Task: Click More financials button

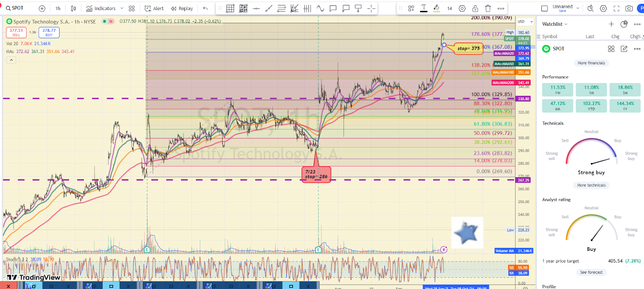Action: tap(591, 63)
